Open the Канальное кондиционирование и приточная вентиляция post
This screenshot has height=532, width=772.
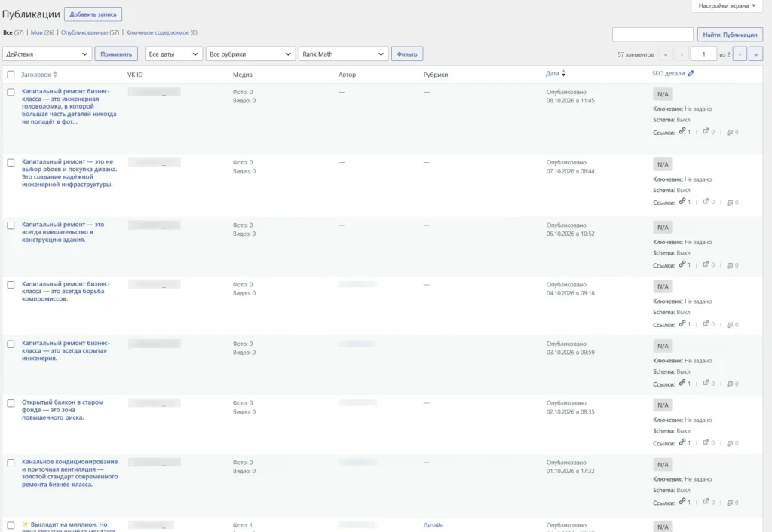click(x=70, y=473)
